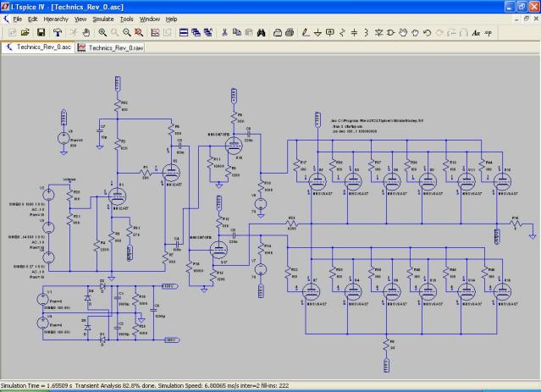
Task: Place a Diode using the toolbar icon
Action: point(378,33)
